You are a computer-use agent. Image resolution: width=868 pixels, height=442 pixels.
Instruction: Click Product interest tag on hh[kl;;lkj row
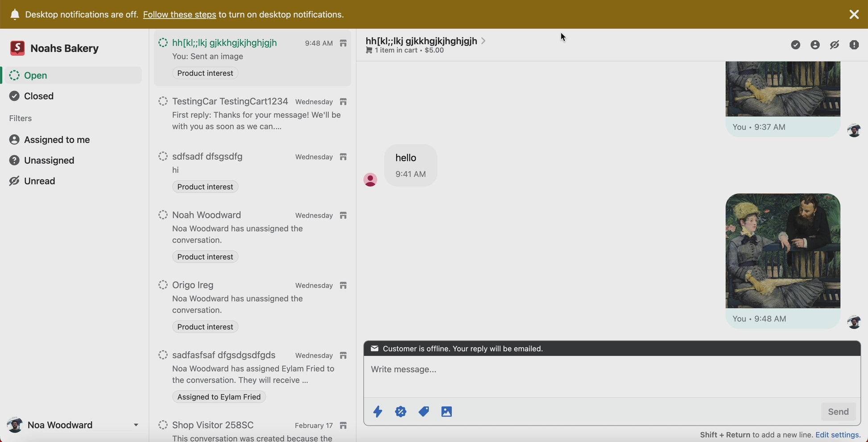[205, 73]
